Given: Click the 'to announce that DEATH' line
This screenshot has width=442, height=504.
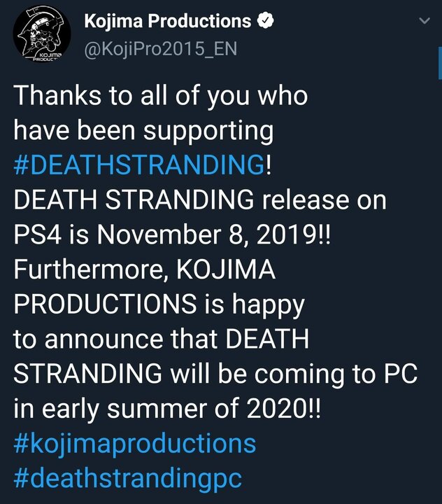Looking at the screenshot, I should coord(161,339).
